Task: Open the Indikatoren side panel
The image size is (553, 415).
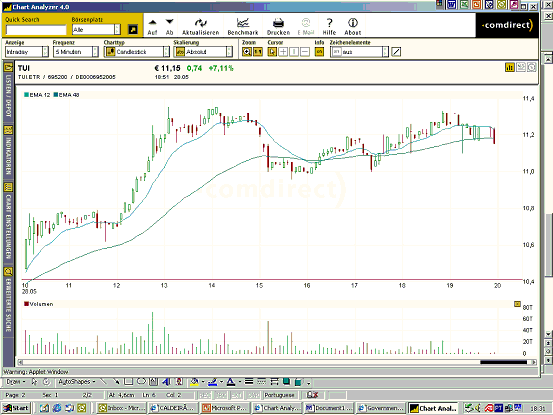Action: (8, 151)
